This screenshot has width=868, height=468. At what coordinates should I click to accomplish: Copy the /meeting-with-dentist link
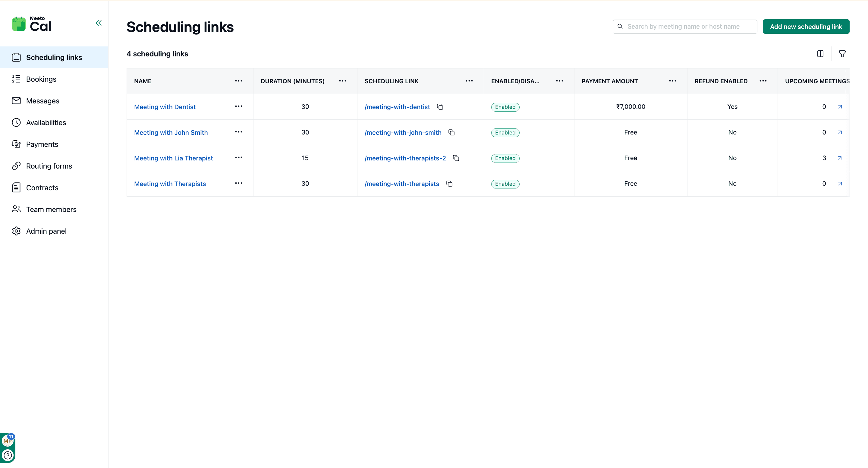point(440,107)
